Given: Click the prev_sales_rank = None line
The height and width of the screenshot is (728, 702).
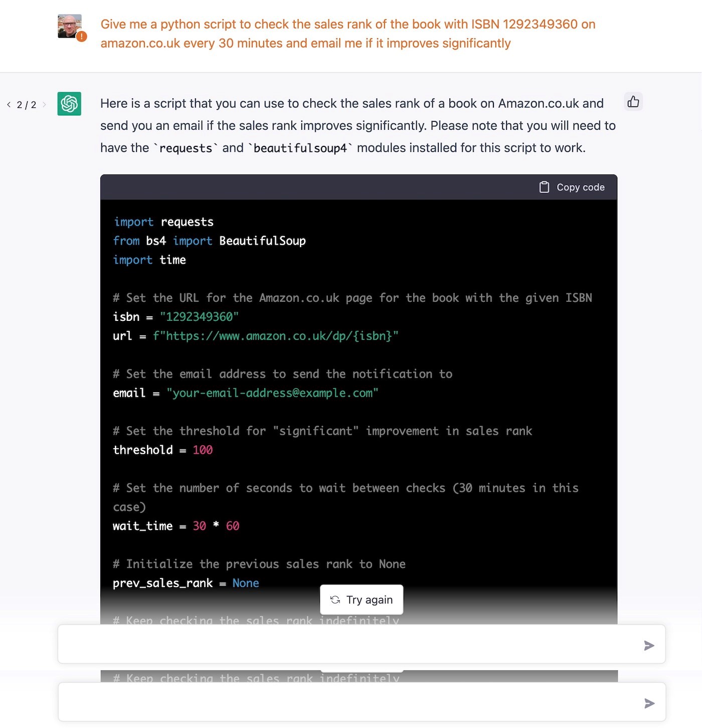Looking at the screenshot, I should (186, 583).
